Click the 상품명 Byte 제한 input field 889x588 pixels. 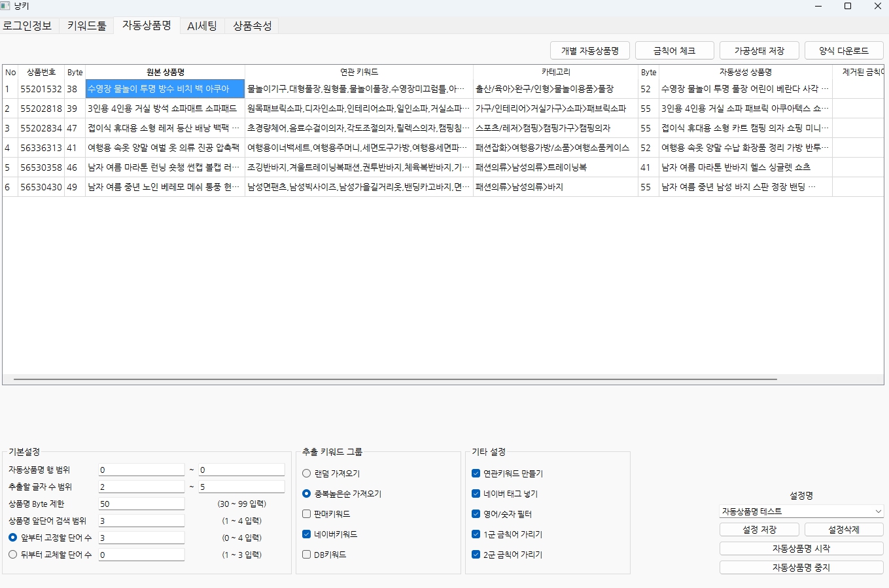141,503
